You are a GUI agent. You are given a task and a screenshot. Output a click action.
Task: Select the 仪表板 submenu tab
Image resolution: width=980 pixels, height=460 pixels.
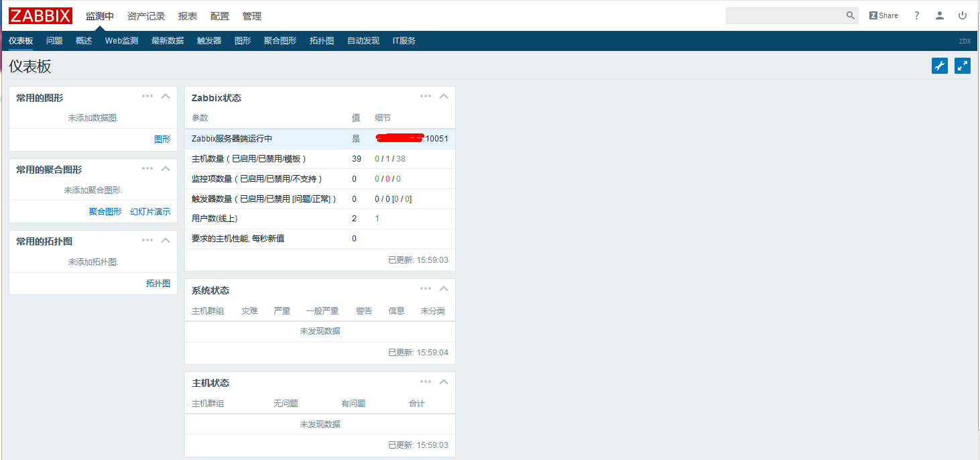pos(21,41)
